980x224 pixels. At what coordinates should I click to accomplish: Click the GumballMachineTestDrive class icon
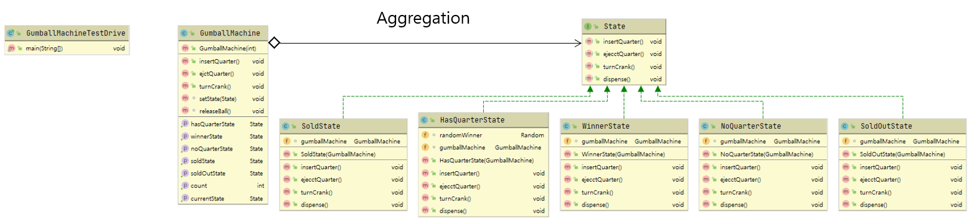(11, 33)
